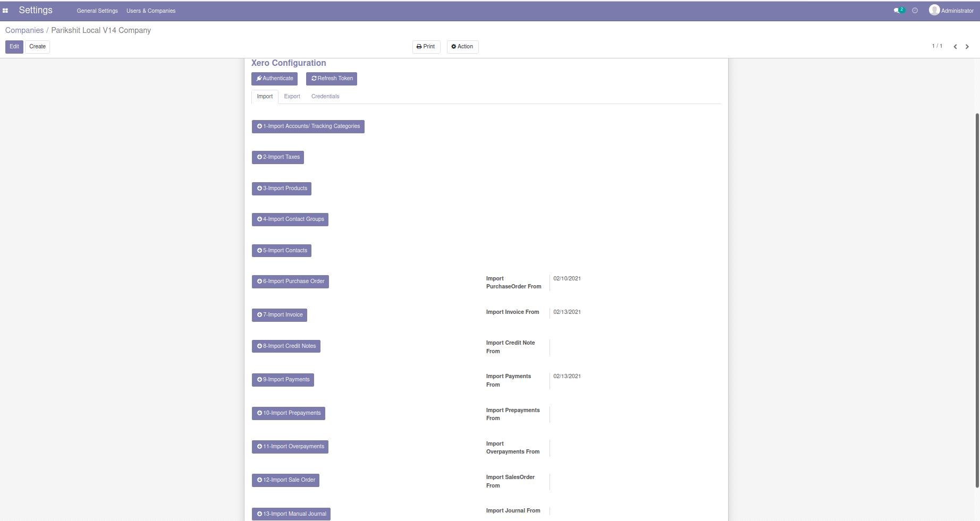Run 12-Import Sale Order
980x521 pixels.
pyautogui.click(x=285, y=480)
